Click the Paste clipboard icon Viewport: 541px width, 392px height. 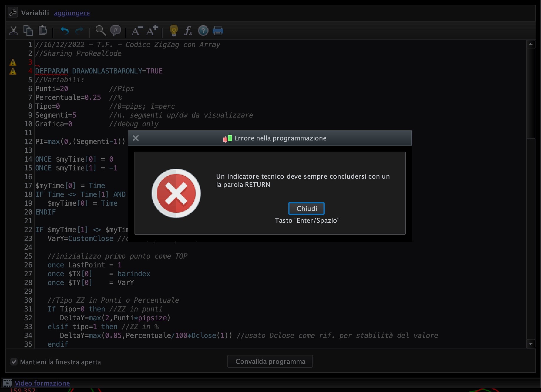tap(43, 30)
